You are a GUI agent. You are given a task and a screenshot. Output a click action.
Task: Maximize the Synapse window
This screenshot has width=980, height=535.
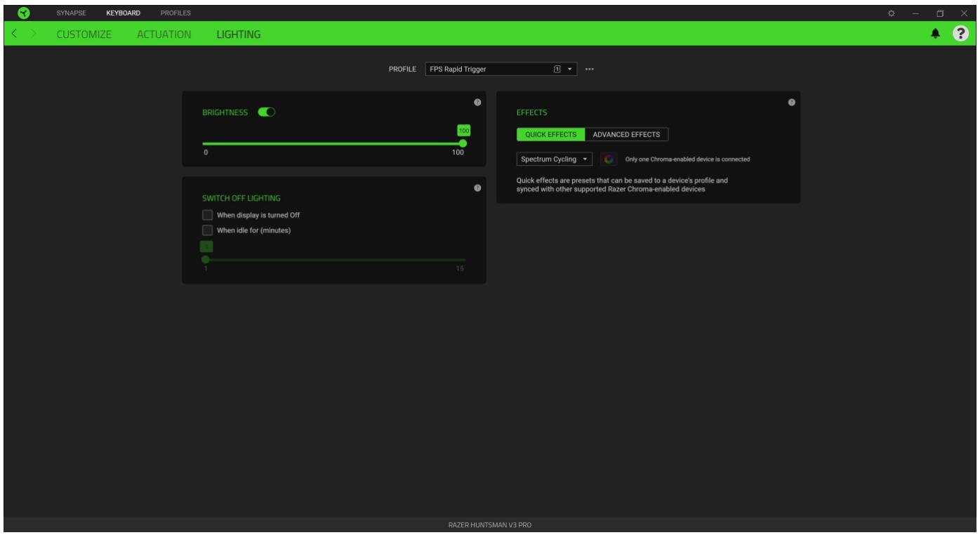coord(939,13)
